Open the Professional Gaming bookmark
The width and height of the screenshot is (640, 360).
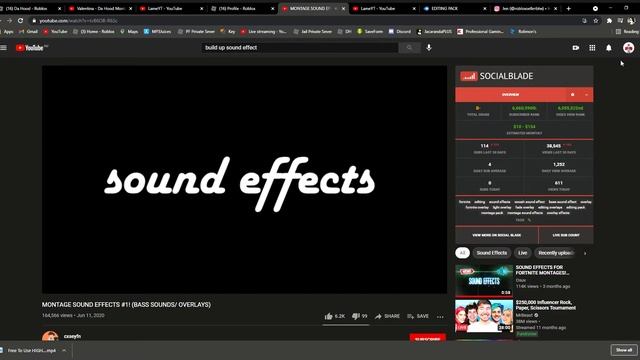pos(481,31)
